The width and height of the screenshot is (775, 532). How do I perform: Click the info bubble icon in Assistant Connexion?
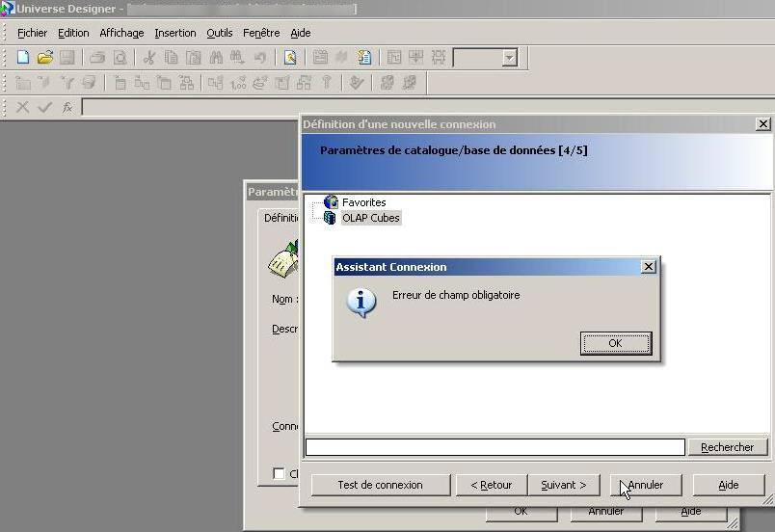coord(361,303)
